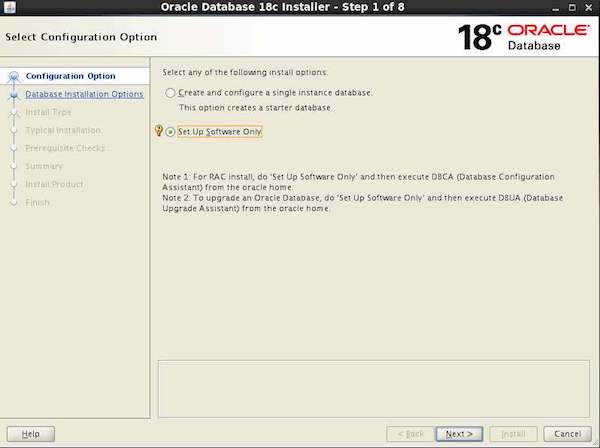Close the installer window
Image resolution: width=600 pixels, height=448 pixels.
click(589, 7)
